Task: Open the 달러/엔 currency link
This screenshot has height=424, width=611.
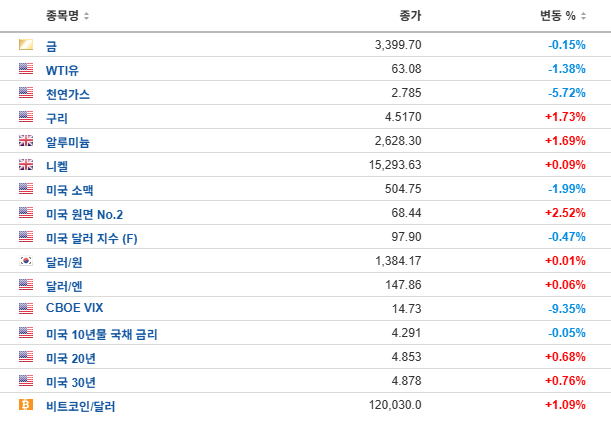Action: (63, 285)
